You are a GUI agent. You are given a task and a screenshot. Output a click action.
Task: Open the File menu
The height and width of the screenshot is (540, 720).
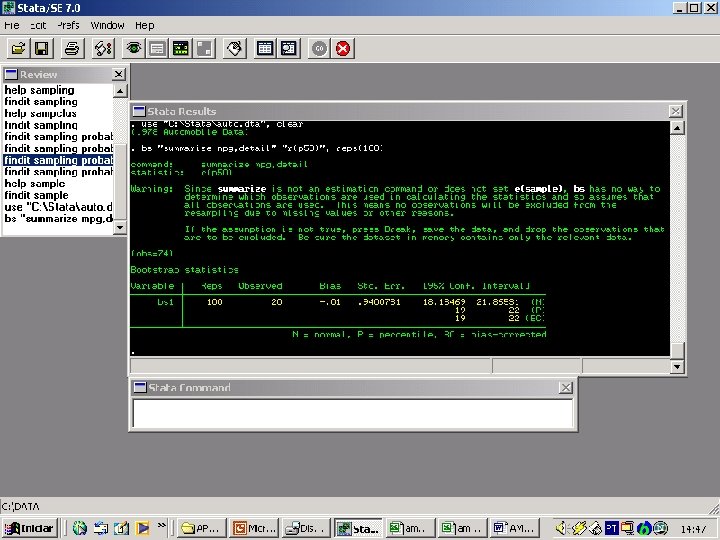[11, 25]
